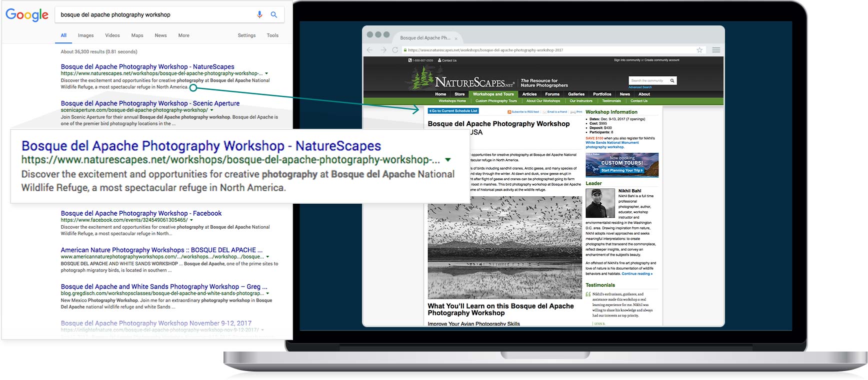Expand the dropdown arrow beside the Facebook events URL
The width and height of the screenshot is (868, 380).
click(191, 220)
